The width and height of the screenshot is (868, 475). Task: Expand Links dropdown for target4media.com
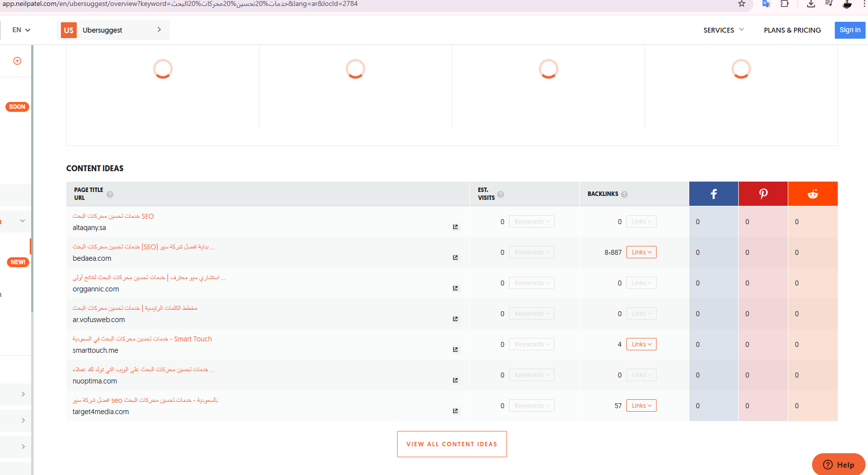[x=641, y=406]
